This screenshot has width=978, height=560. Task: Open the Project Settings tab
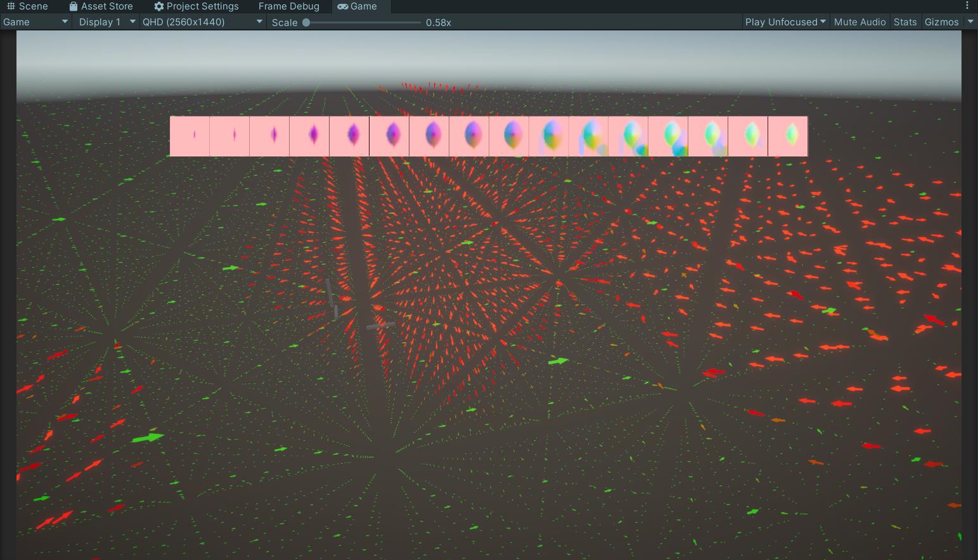(x=196, y=6)
